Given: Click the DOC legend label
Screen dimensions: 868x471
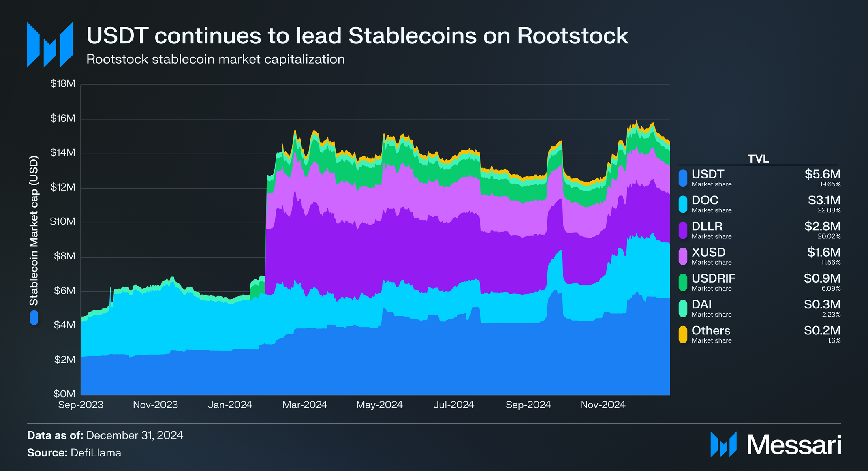Looking at the screenshot, I should coord(705,200).
